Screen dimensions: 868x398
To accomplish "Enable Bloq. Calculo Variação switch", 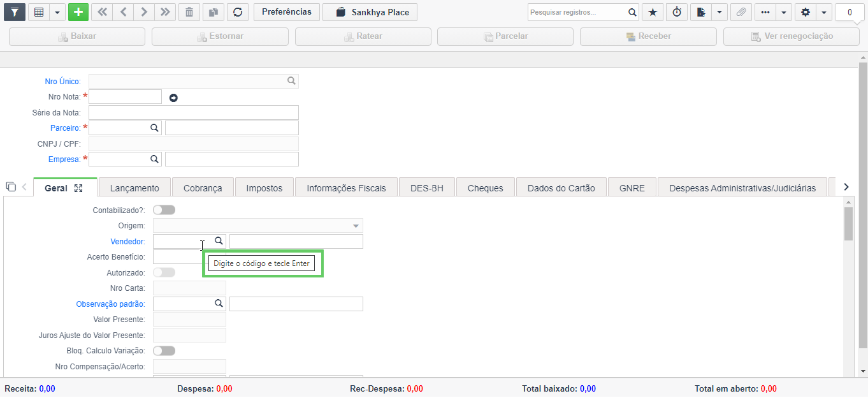I will (x=164, y=351).
